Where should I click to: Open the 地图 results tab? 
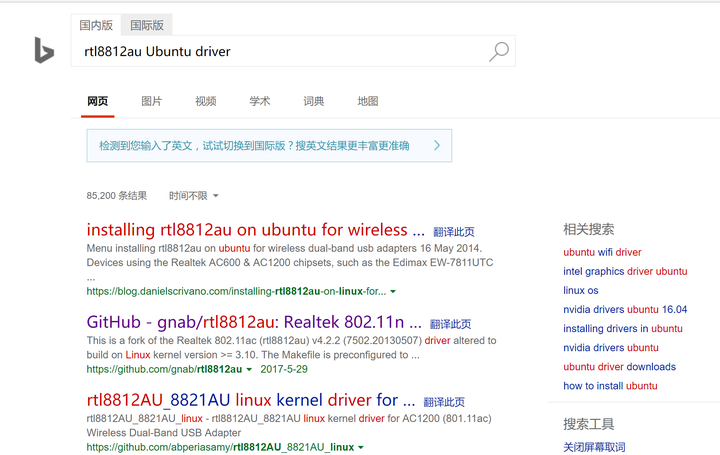[368, 101]
